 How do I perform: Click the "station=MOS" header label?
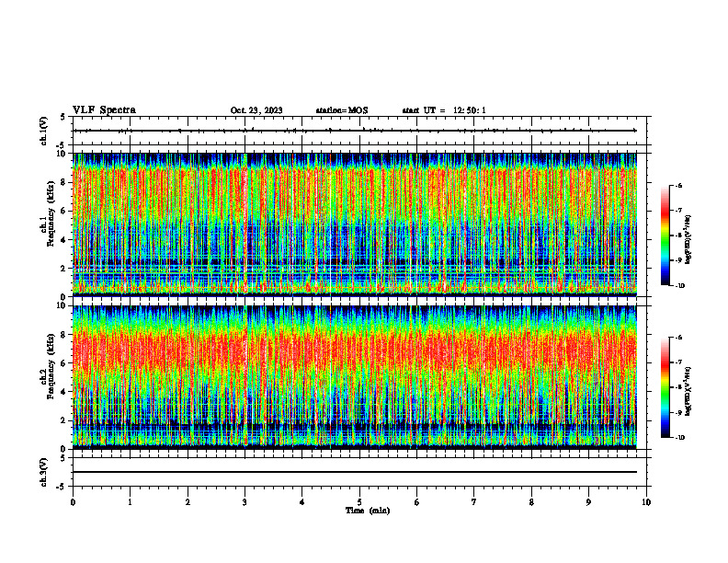(x=342, y=110)
